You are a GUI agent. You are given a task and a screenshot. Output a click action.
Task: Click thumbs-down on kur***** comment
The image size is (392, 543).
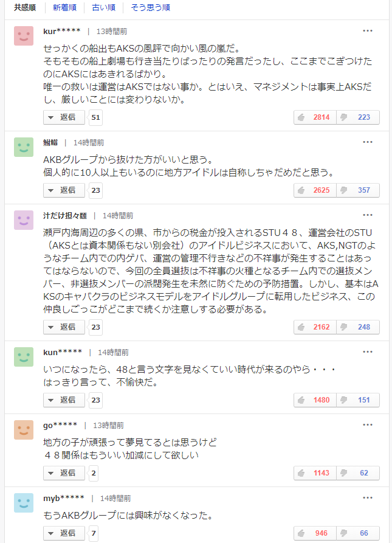pyautogui.click(x=358, y=117)
